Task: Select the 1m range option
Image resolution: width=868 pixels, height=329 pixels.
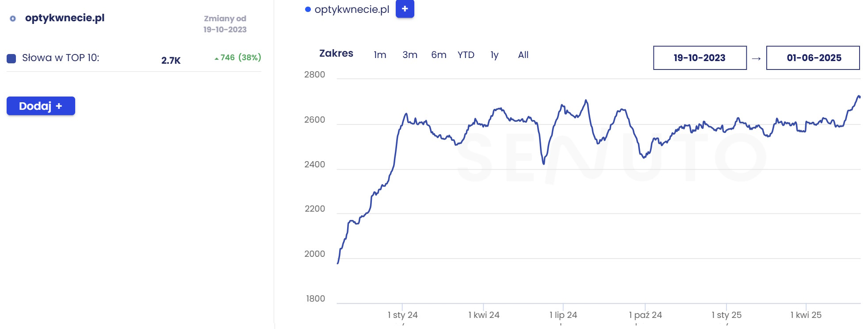Action: click(x=380, y=55)
